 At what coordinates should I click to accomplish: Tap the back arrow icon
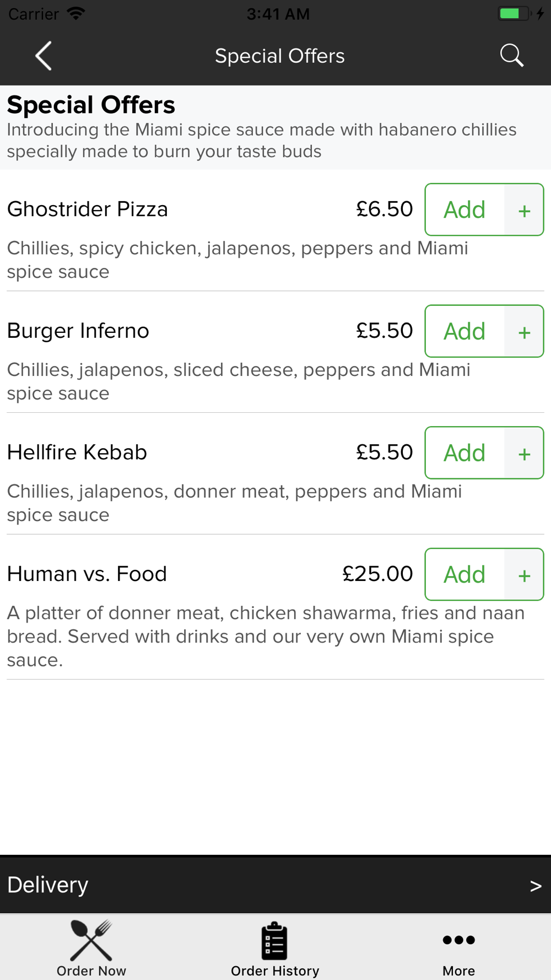[44, 56]
